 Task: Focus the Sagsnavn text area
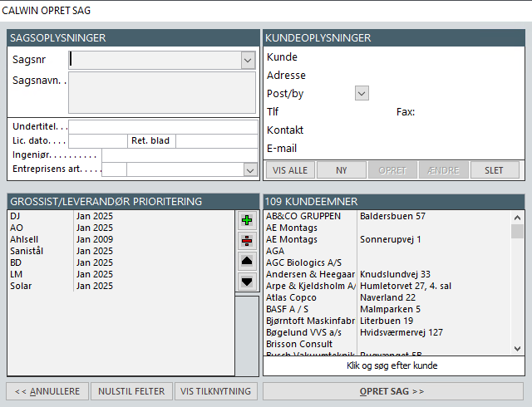click(x=162, y=92)
